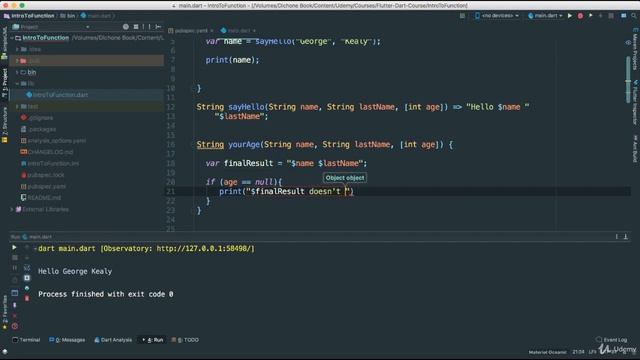
Task: Click the scroll-from-source target icon in Project panel
Action: pos(126,27)
